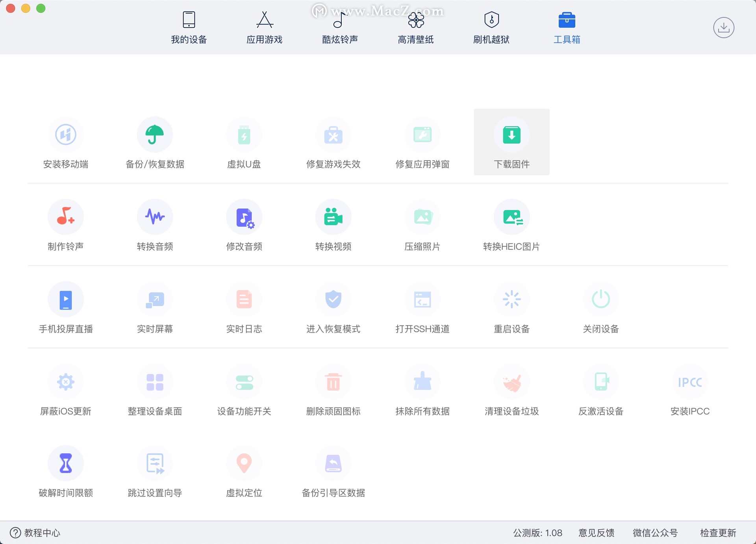Open the download manager arrow button
This screenshot has width=756, height=544.
(723, 28)
